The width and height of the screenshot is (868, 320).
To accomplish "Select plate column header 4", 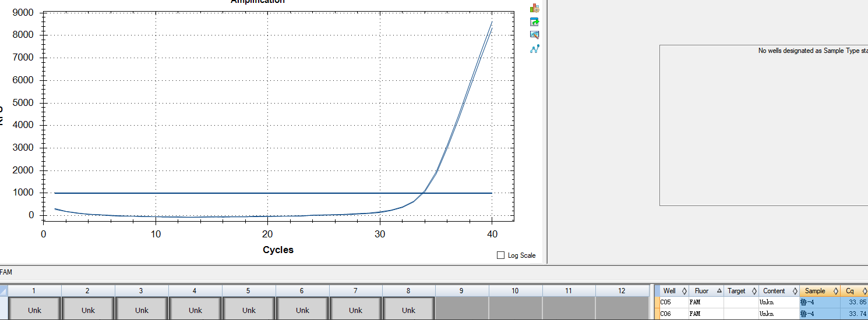I will coord(195,291).
